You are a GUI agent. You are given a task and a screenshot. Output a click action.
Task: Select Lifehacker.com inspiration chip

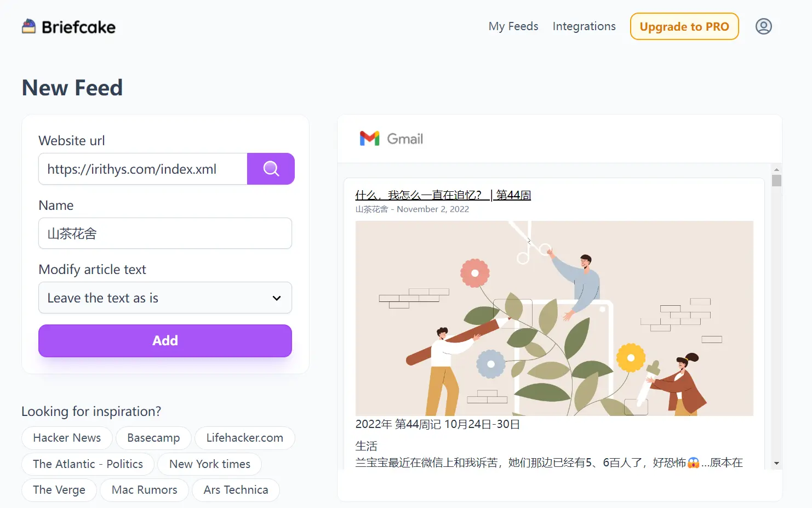click(x=245, y=438)
